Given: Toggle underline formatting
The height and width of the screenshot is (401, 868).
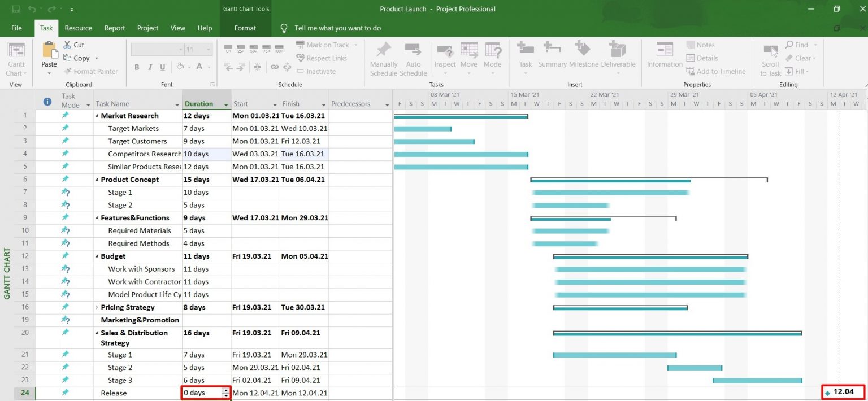Looking at the screenshot, I should [163, 67].
